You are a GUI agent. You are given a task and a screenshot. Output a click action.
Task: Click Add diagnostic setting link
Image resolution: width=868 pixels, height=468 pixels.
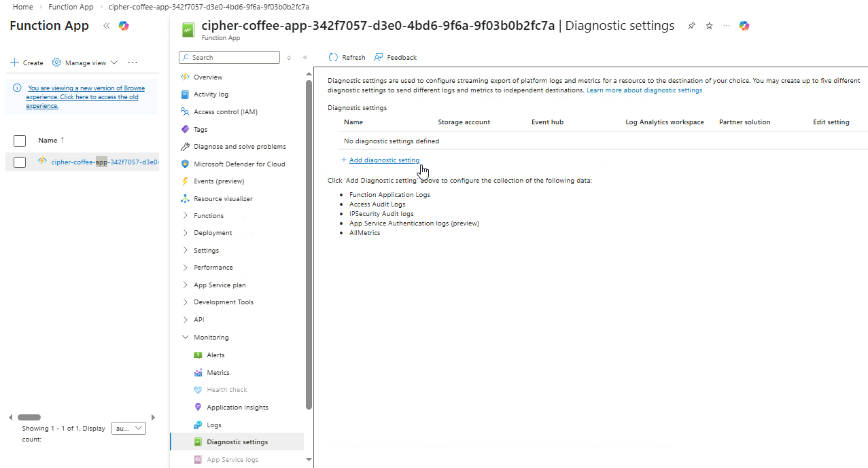point(384,160)
